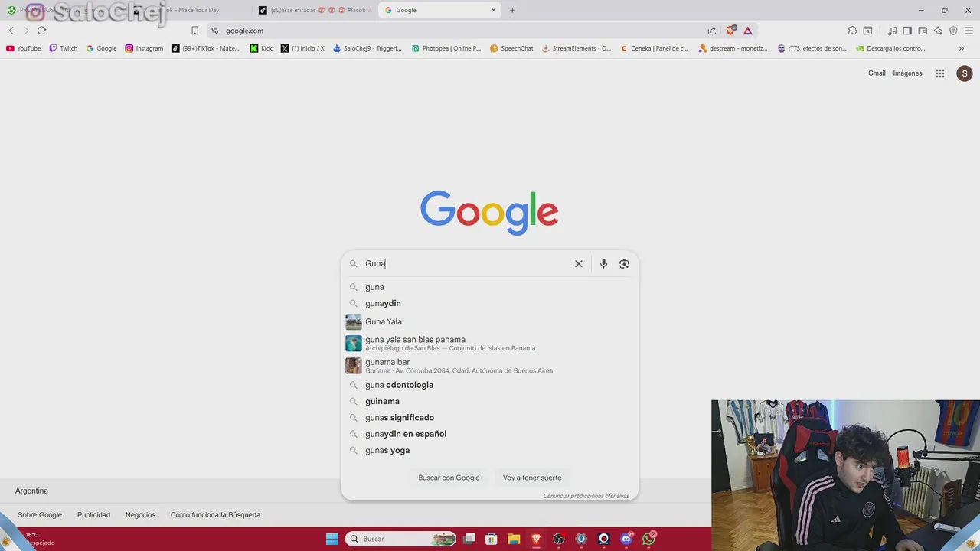The image size is (980, 551).
Task: Click the Windows taskbar Buscar search box
Action: (400, 539)
